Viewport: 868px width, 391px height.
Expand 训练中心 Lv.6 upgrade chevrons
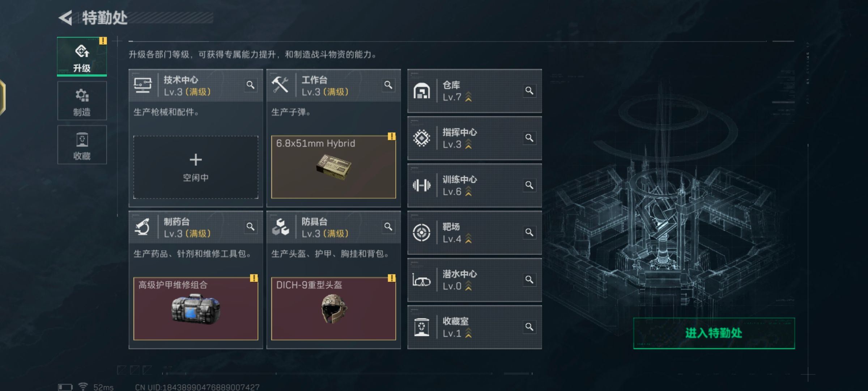click(468, 192)
